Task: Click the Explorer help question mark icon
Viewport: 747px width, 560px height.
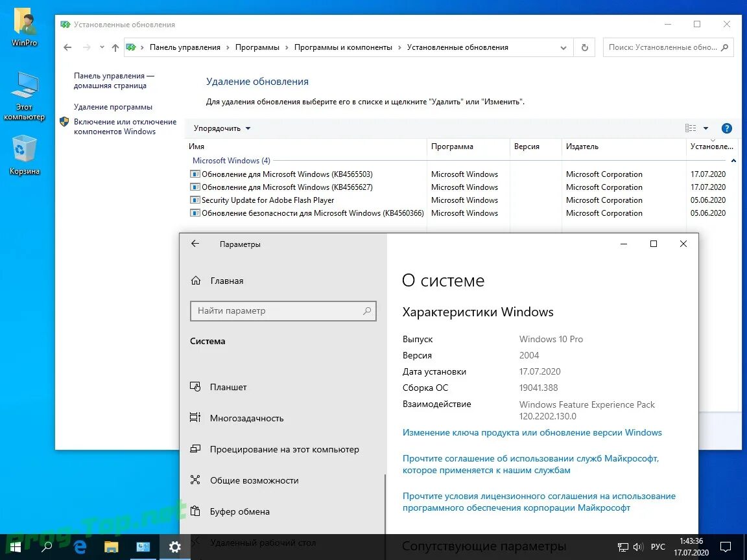Action: tap(727, 128)
